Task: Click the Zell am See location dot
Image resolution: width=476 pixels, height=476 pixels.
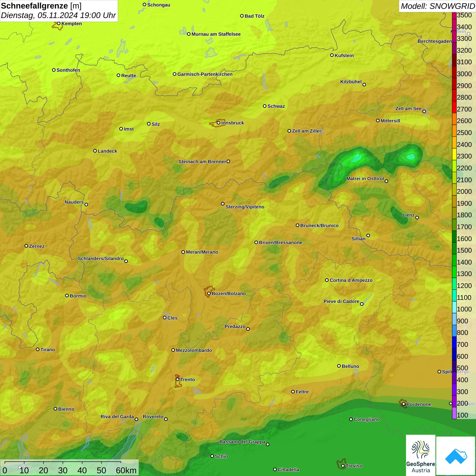Action: click(424, 112)
